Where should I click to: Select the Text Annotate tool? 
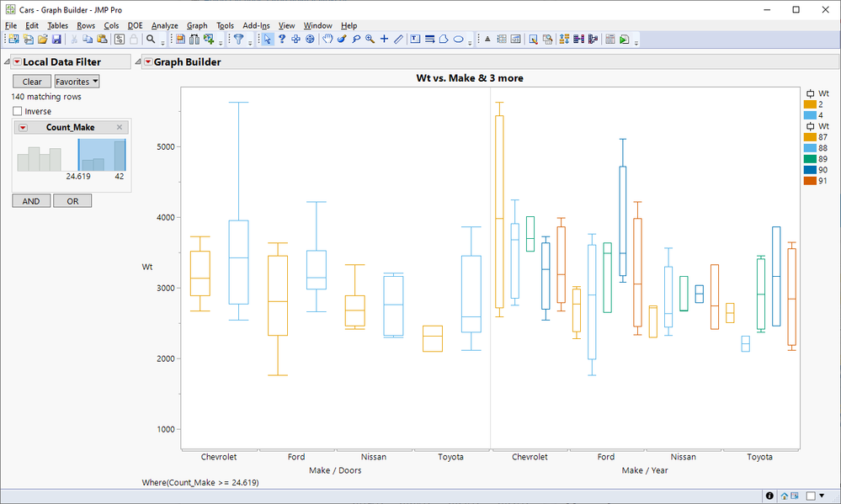(415, 40)
